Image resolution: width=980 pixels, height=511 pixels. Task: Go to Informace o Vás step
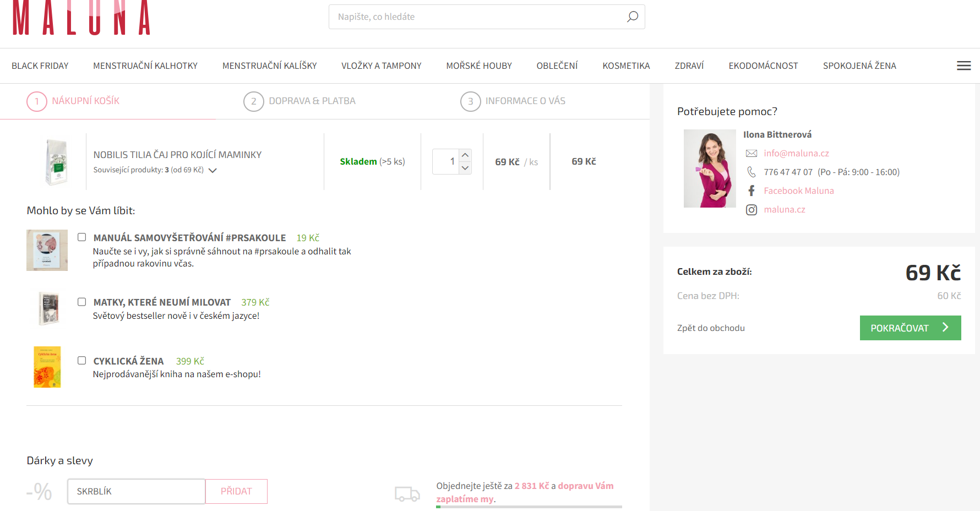(525, 101)
